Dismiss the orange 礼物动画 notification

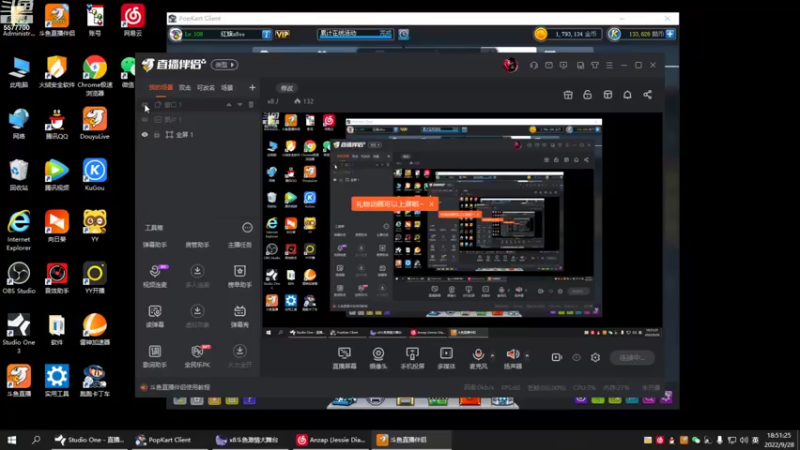coord(432,204)
